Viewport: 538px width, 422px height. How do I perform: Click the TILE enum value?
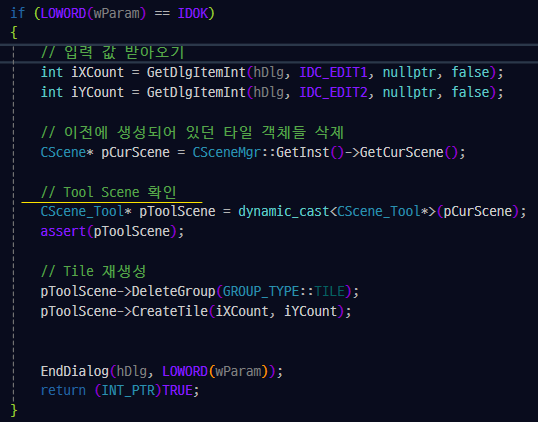[x=330, y=292]
